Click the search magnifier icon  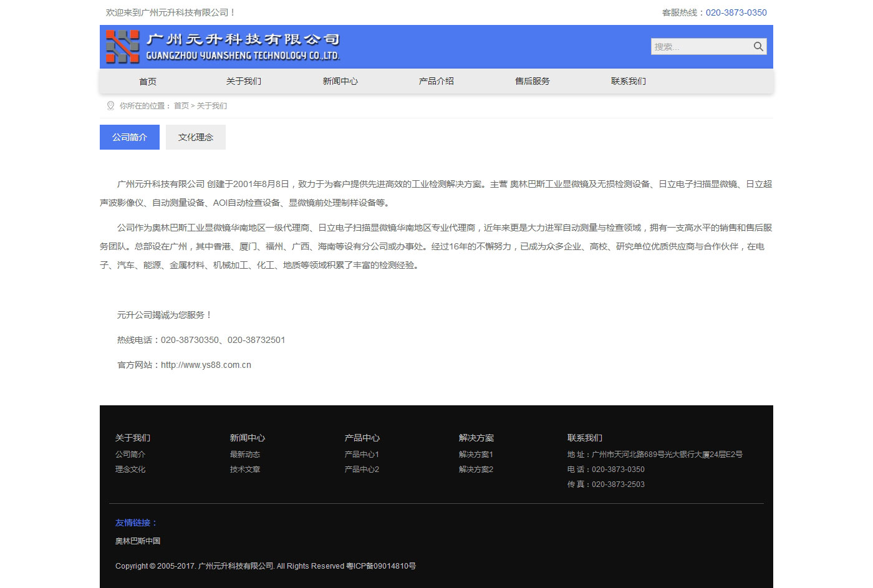click(x=758, y=47)
